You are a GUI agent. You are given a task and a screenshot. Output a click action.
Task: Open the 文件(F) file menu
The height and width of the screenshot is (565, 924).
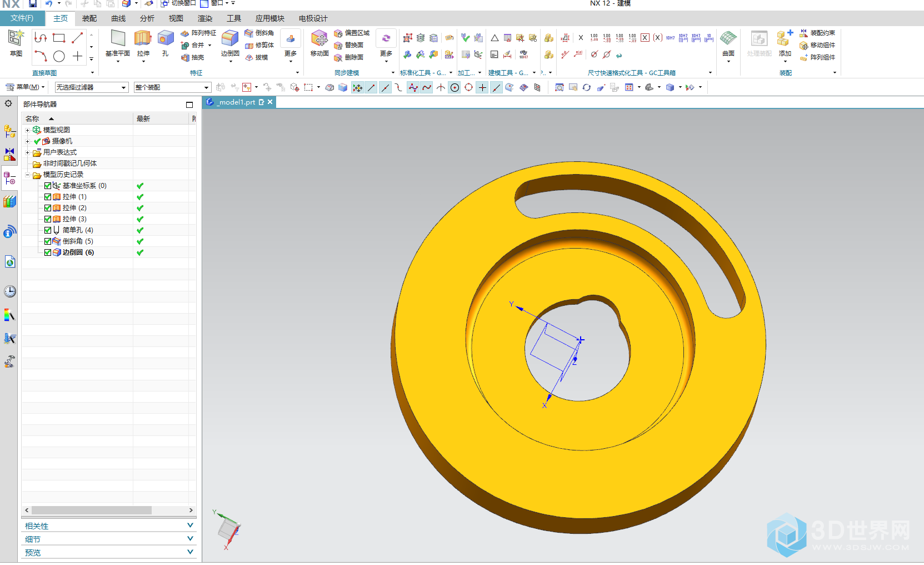tap(22, 18)
